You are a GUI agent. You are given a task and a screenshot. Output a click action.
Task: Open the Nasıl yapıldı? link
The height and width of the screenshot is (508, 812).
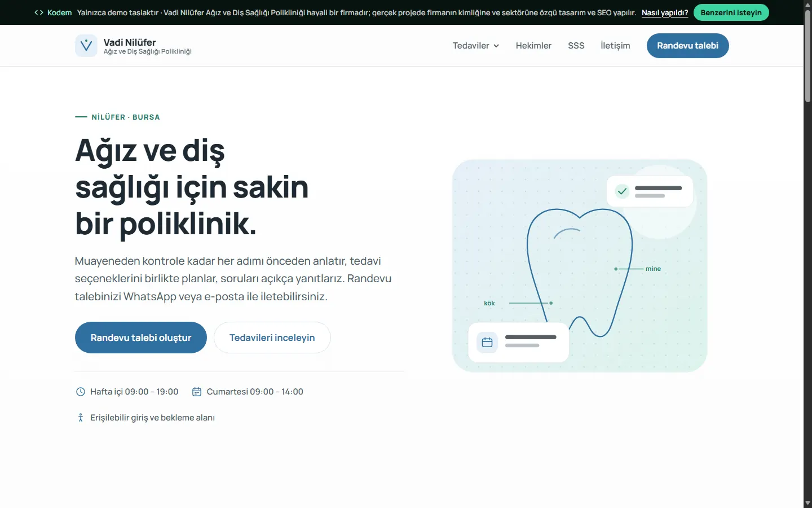[x=665, y=12]
